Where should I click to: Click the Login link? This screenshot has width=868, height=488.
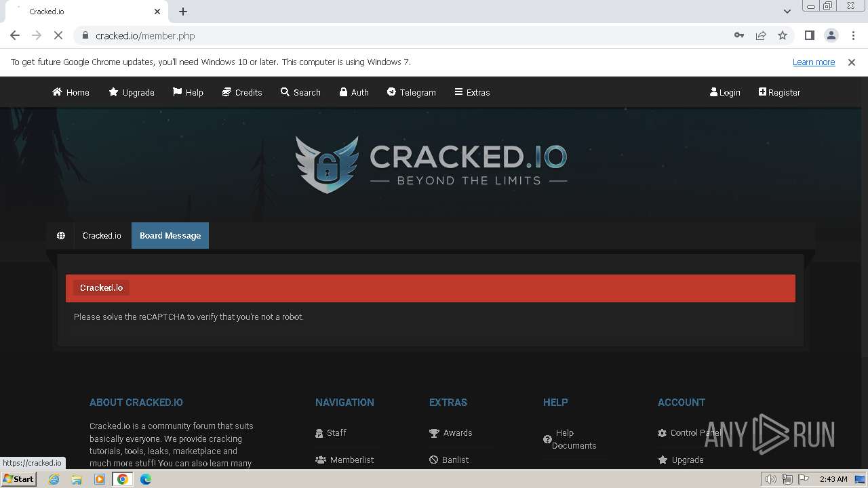click(x=725, y=92)
